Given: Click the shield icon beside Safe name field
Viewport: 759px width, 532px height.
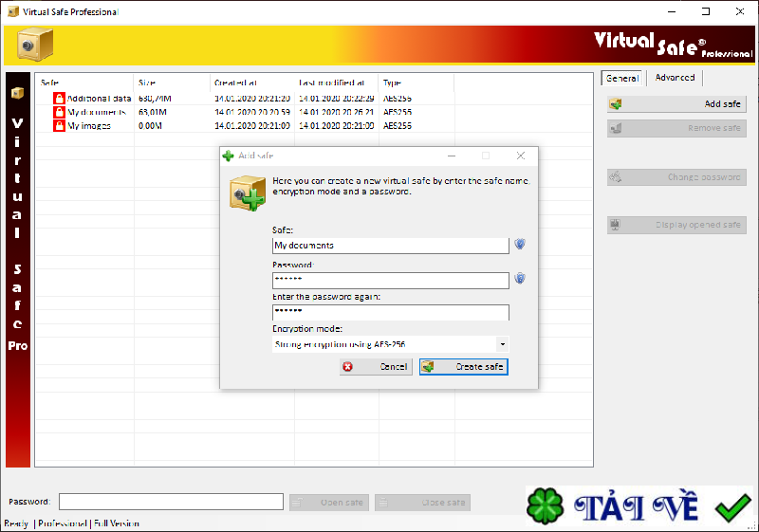Looking at the screenshot, I should (520, 244).
